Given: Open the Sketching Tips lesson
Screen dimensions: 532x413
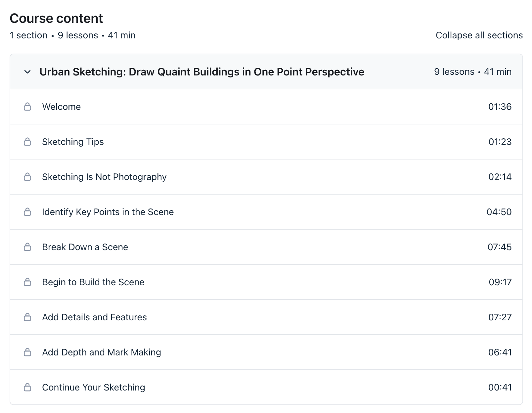Looking at the screenshot, I should pyautogui.click(x=73, y=142).
